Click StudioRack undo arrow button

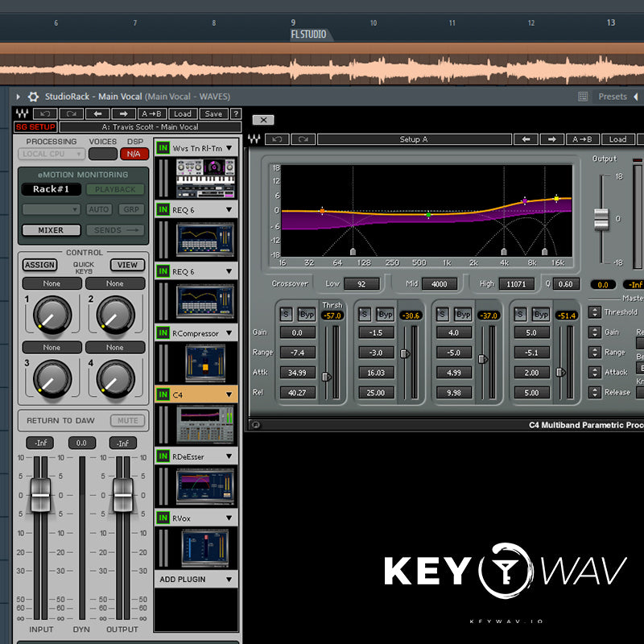[x=45, y=114]
